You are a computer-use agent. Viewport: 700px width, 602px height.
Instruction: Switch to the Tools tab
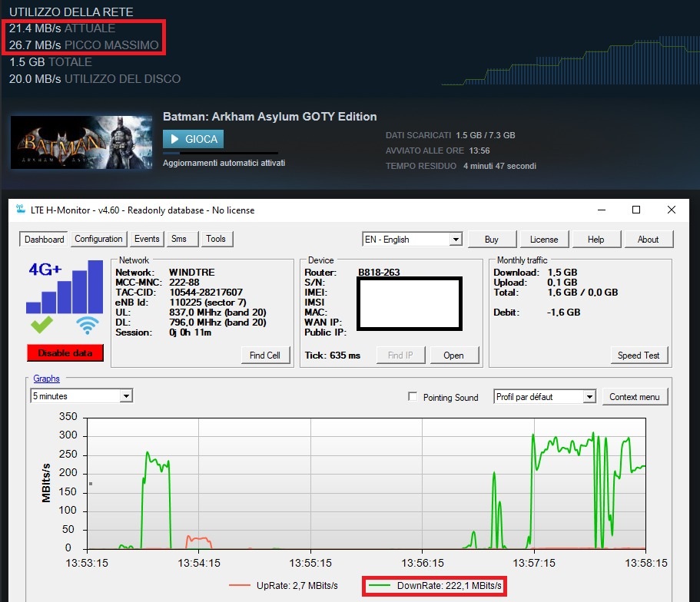coord(216,239)
